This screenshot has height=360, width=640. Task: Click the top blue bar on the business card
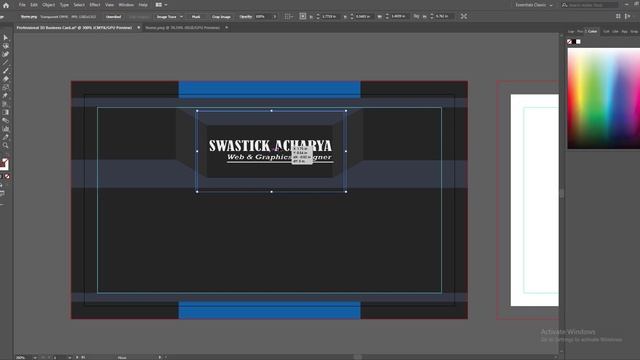coord(269,89)
